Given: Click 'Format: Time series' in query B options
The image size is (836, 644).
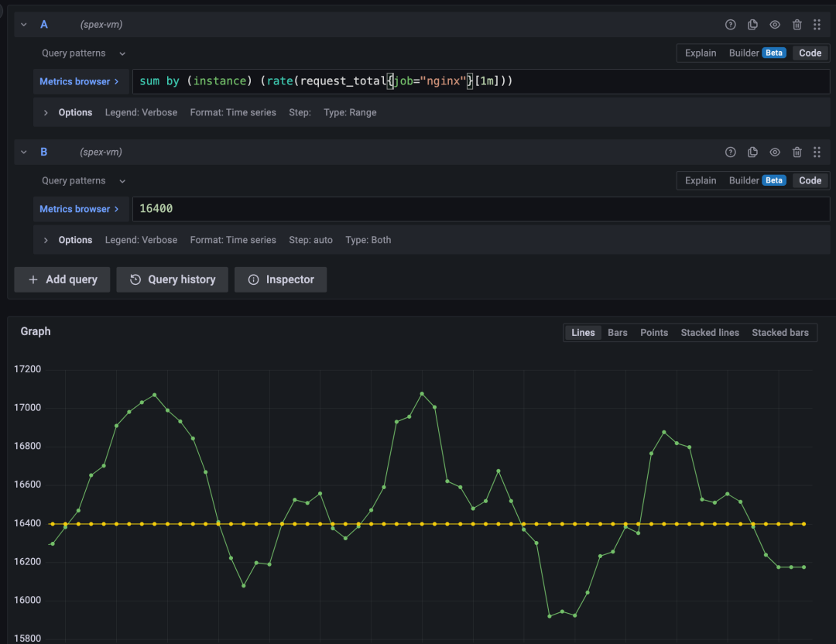Looking at the screenshot, I should [x=233, y=240].
